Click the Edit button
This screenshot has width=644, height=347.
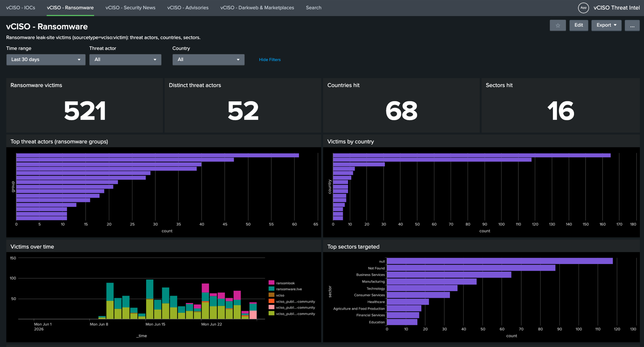pyautogui.click(x=579, y=25)
